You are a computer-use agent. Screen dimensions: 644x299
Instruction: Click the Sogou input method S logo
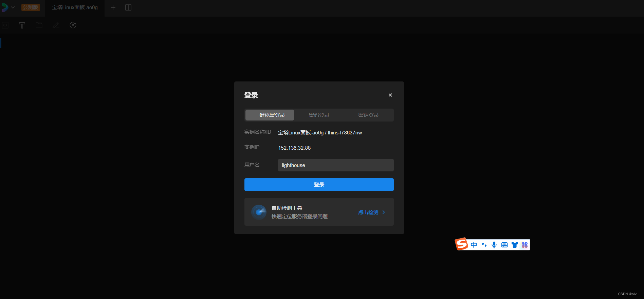[x=462, y=244]
